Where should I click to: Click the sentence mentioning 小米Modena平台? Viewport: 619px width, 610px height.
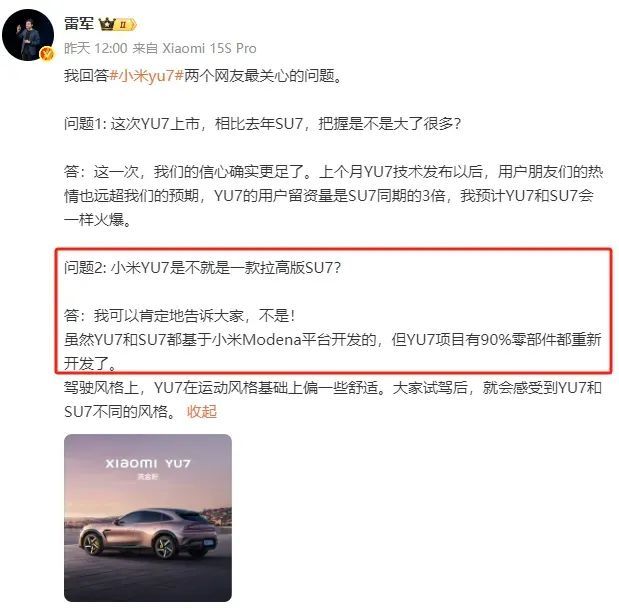pos(333,351)
